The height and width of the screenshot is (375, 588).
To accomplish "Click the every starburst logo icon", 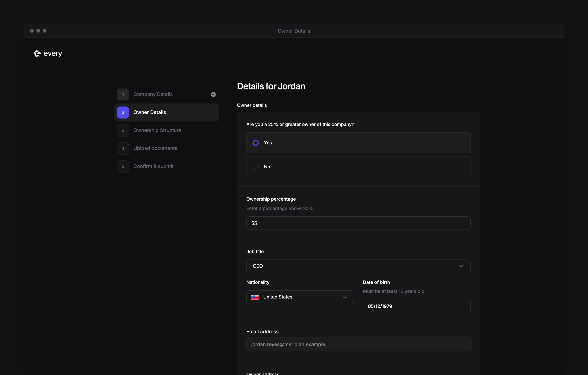I will coord(37,53).
